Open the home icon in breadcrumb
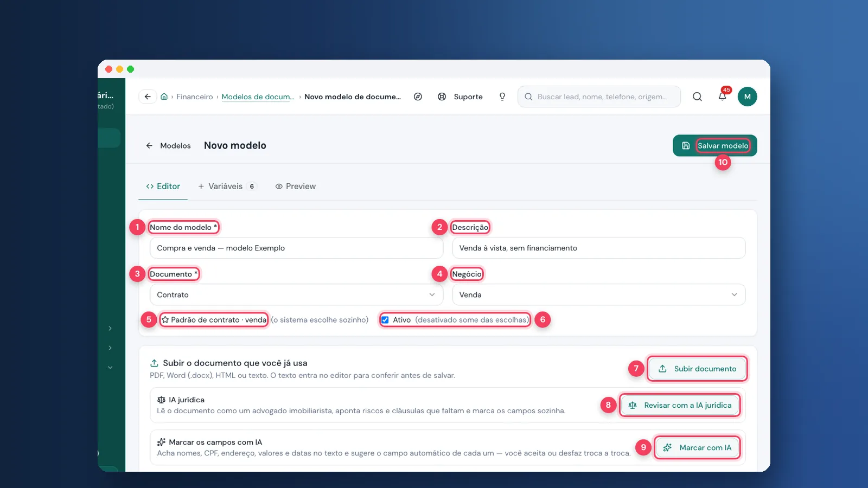Screen dimensions: 868x488 point(164,97)
